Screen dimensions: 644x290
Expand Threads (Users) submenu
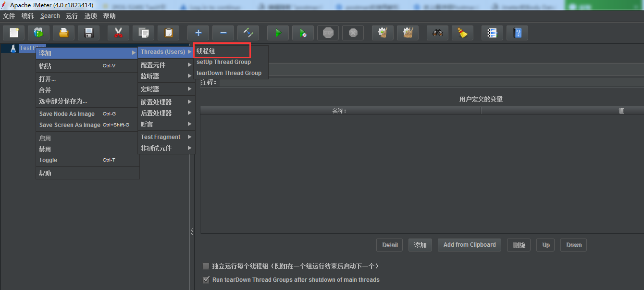click(x=166, y=51)
